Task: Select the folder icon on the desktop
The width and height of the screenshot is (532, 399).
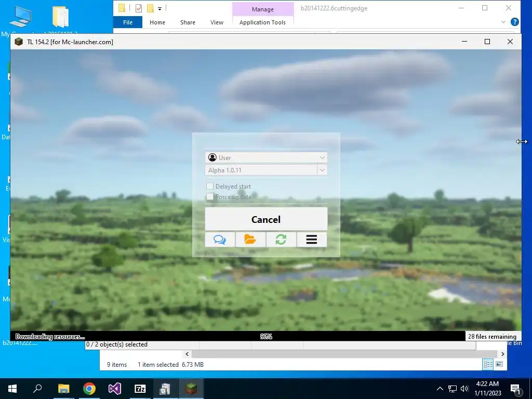Action: click(x=61, y=17)
